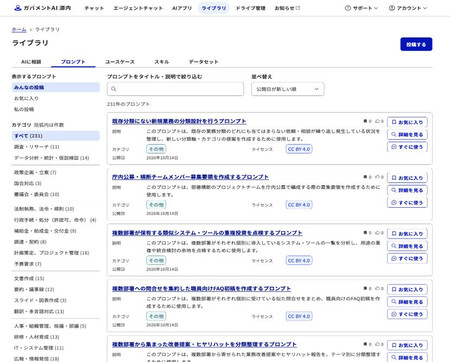This screenshot has width=450, height=362.
Task: Select the すべて (231) category
Action: (55, 136)
